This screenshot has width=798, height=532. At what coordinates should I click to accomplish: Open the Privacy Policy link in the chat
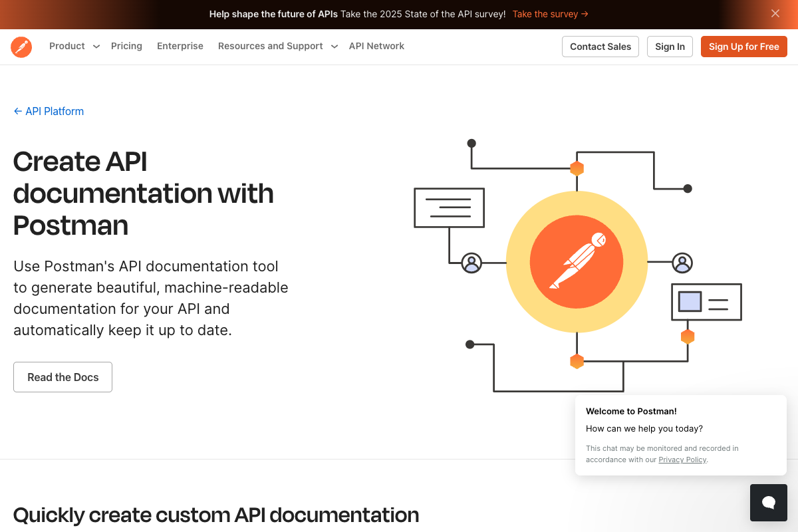tap(682, 460)
